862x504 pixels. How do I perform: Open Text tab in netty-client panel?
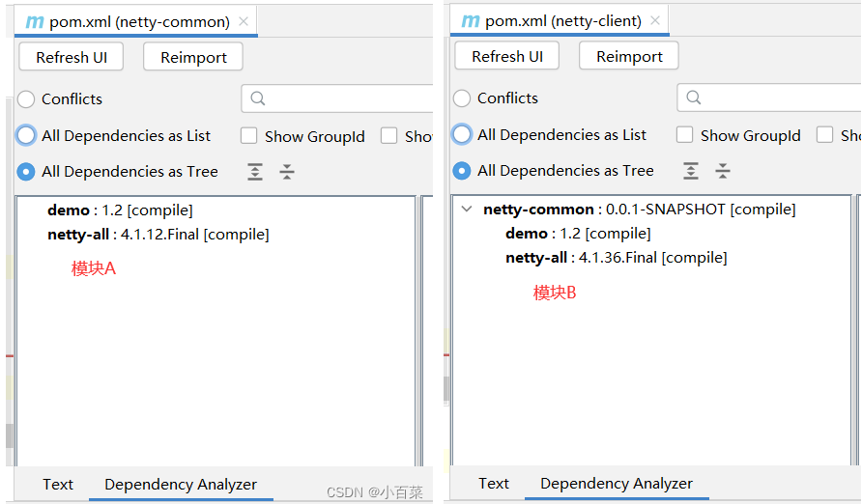tap(494, 483)
